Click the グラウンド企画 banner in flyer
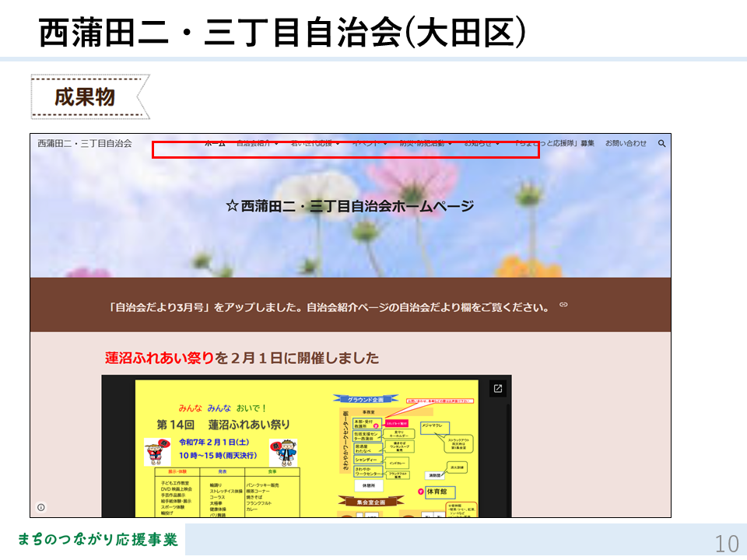Screen dimensions: 747x560 [x=366, y=399]
